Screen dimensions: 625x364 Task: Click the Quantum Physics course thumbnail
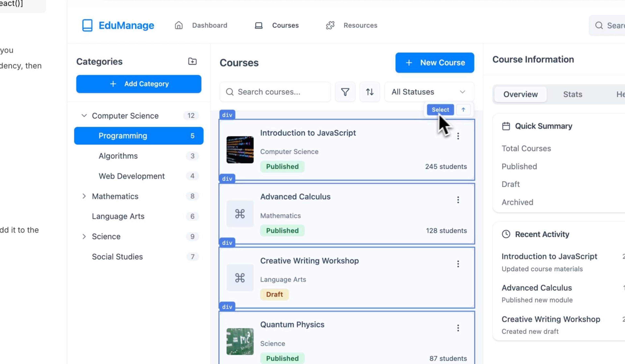tap(240, 341)
